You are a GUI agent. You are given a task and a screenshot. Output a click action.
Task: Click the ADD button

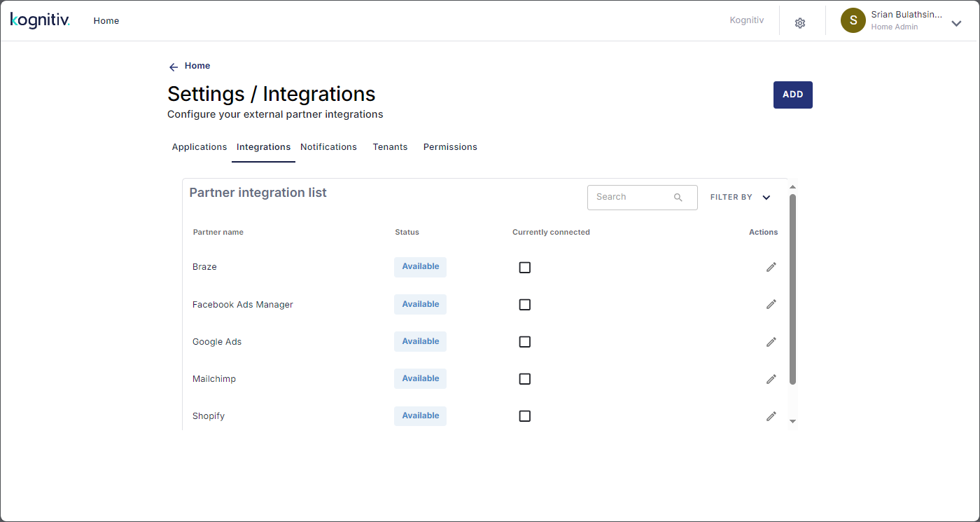pos(793,95)
